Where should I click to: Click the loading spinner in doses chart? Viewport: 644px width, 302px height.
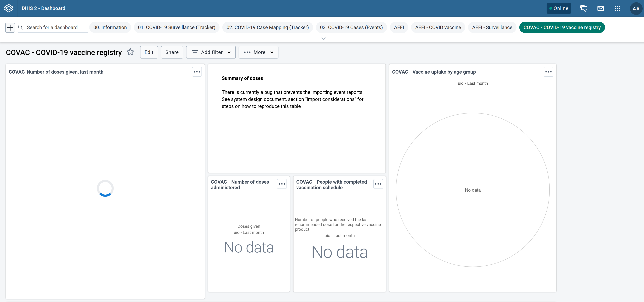tap(105, 188)
